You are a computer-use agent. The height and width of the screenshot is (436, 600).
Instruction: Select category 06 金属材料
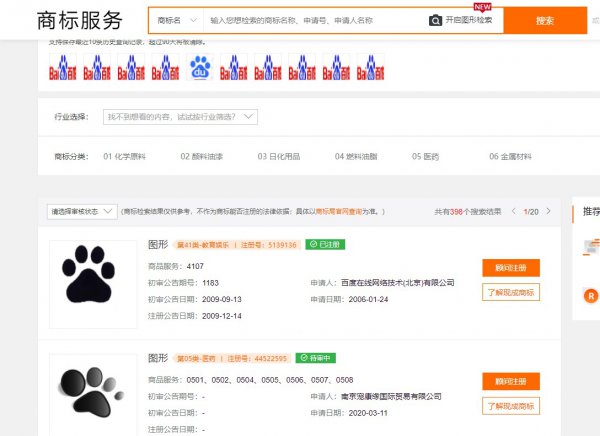pyautogui.click(x=510, y=156)
